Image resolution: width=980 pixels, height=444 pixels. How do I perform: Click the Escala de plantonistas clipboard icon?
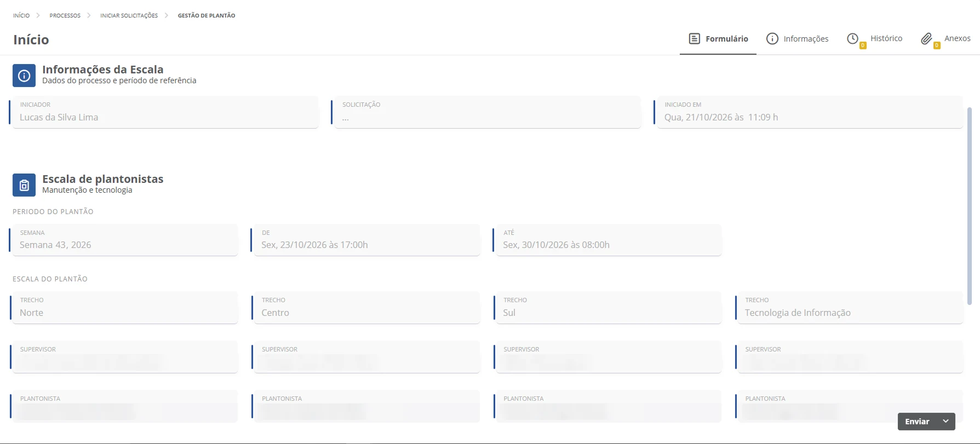[24, 185]
